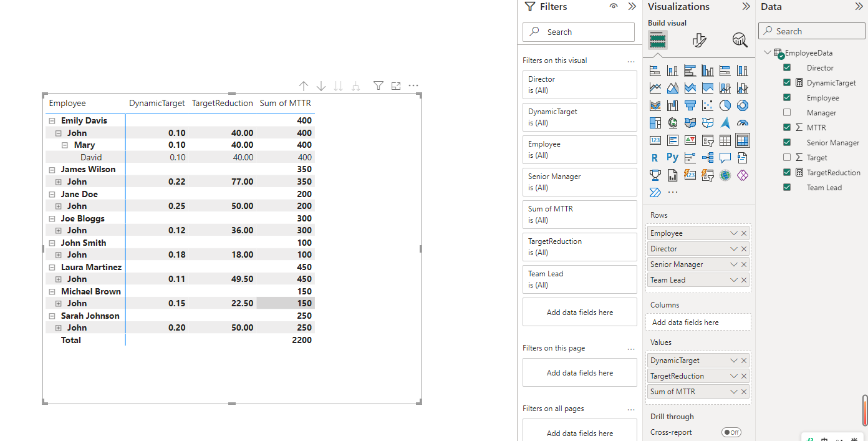The width and height of the screenshot is (868, 441).
Task: Pick the Gauge visual
Action: tap(742, 123)
